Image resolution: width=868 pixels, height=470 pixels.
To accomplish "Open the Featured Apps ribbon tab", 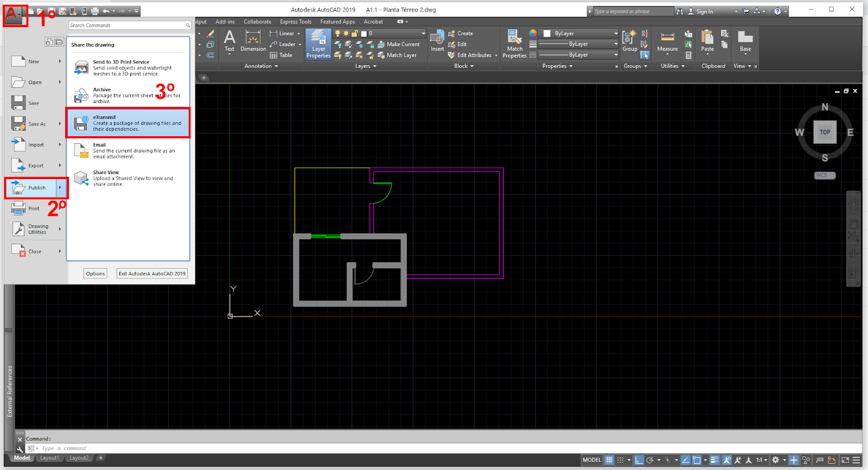I will [337, 22].
